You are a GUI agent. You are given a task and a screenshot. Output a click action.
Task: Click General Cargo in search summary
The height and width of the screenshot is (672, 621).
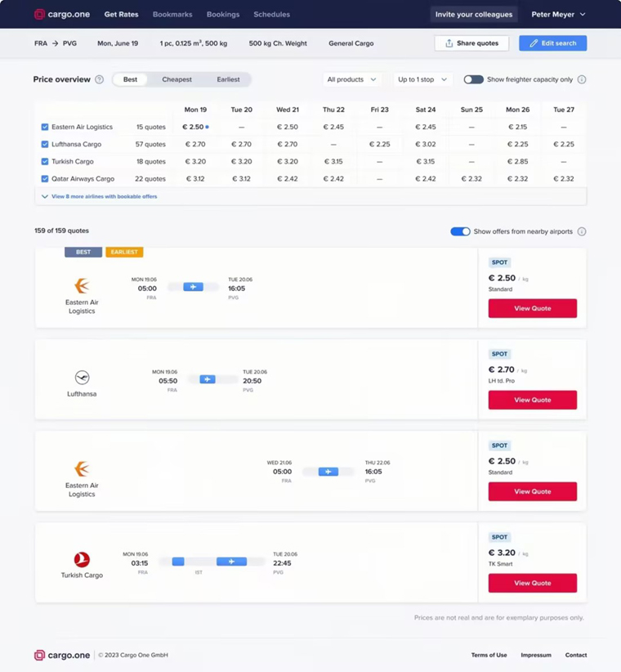click(351, 43)
